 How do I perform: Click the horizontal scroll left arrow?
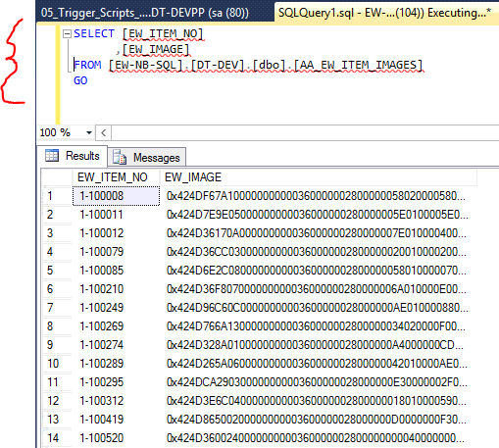[104, 132]
